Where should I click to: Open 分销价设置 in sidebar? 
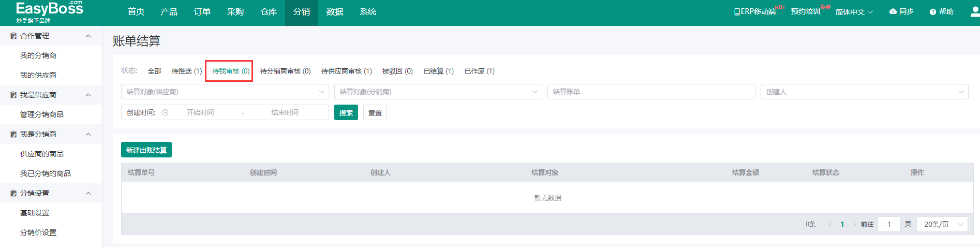coord(38,233)
